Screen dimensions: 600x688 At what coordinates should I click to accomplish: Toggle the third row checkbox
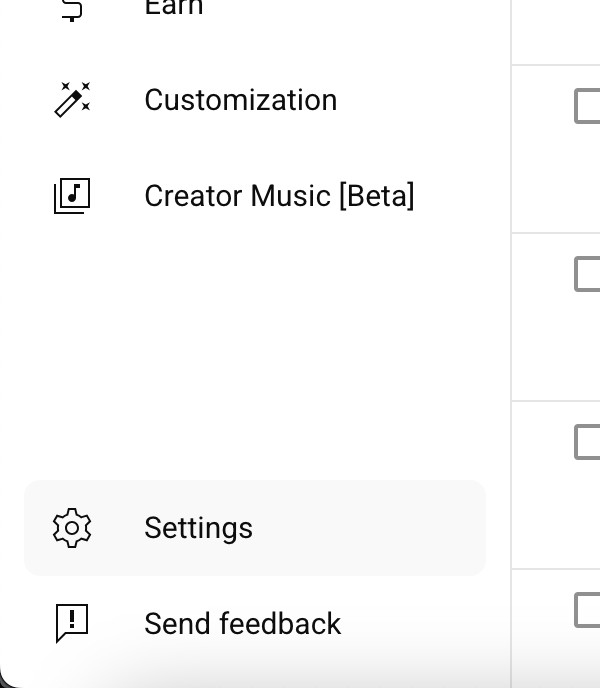(x=588, y=442)
